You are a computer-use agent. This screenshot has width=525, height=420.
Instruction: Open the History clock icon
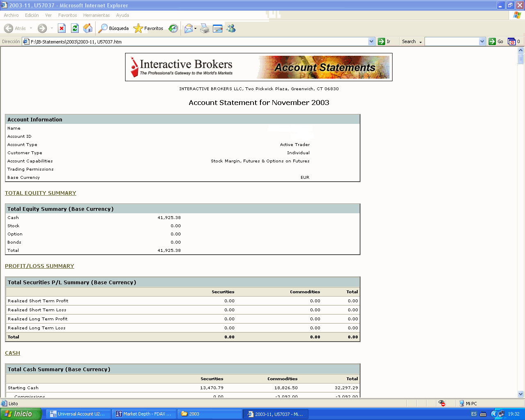pyautogui.click(x=173, y=28)
